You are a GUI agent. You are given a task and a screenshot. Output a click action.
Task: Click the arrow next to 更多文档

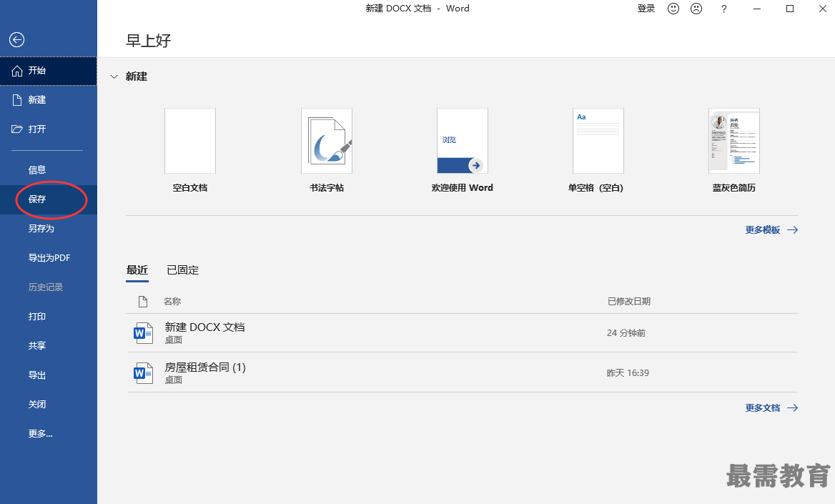[792, 407]
